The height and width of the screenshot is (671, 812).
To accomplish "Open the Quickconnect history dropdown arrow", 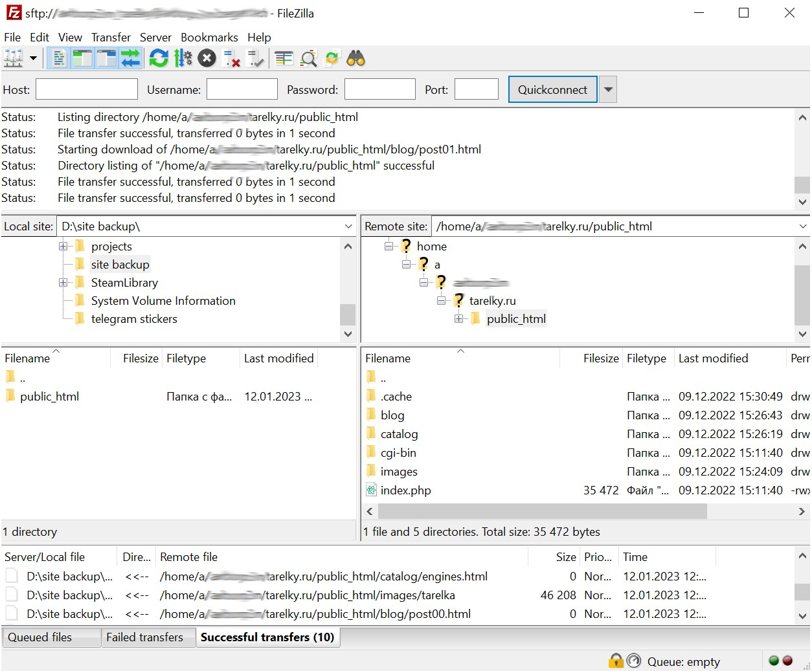I will pos(607,90).
